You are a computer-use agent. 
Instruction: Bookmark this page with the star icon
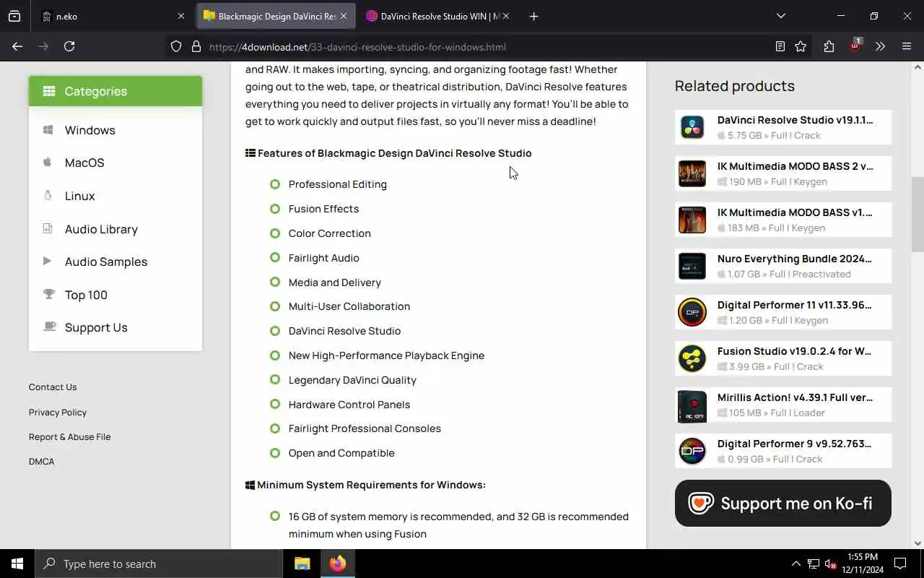click(x=801, y=46)
